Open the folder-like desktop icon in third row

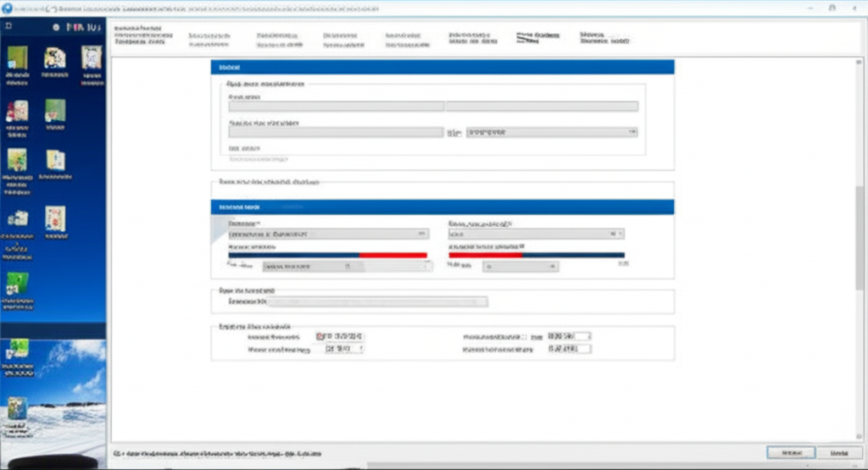55,161
